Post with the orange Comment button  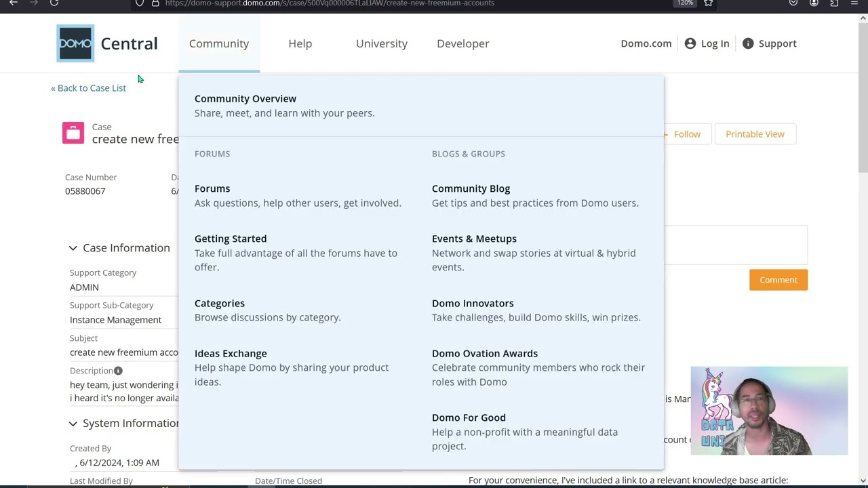tap(778, 280)
